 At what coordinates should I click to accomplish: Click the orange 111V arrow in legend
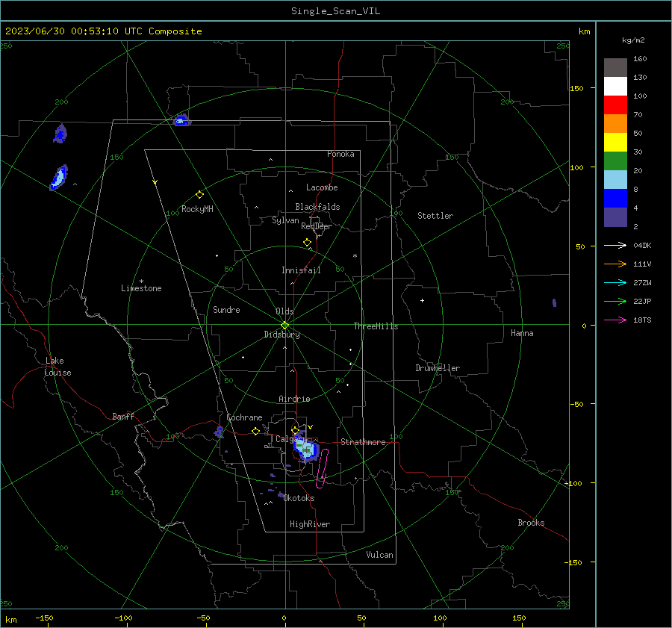click(615, 264)
